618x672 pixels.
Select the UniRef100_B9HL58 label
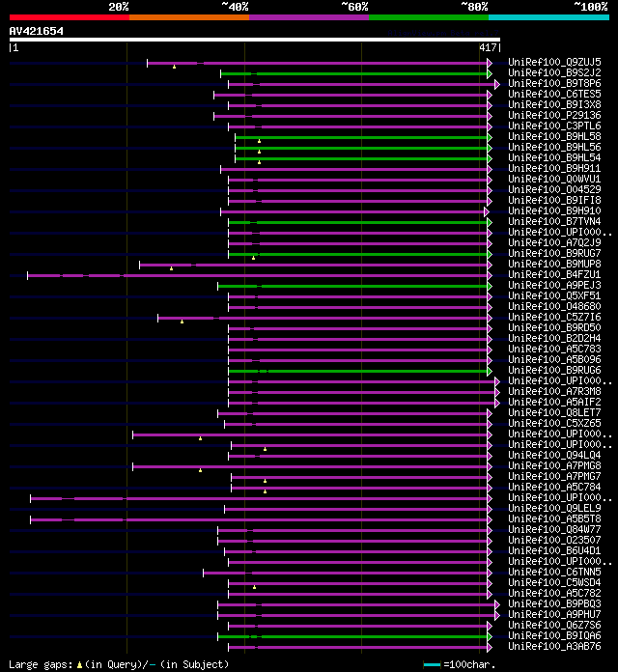[554, 136]
